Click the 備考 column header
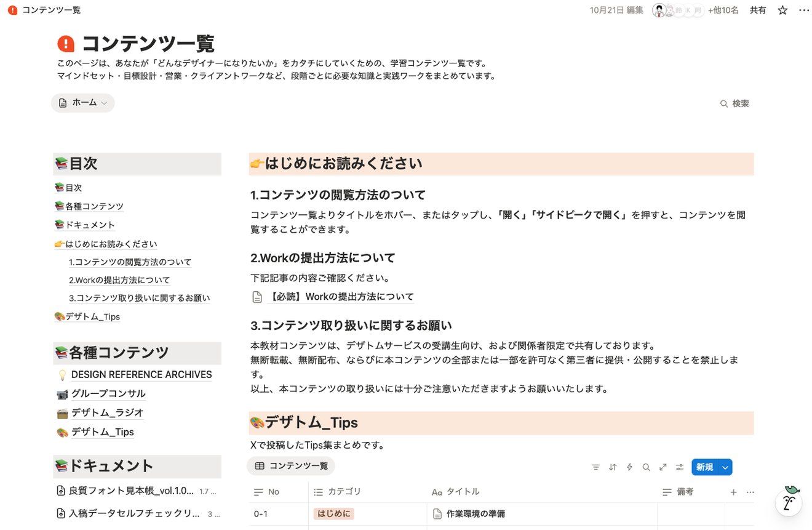 (x=691, y=492)
